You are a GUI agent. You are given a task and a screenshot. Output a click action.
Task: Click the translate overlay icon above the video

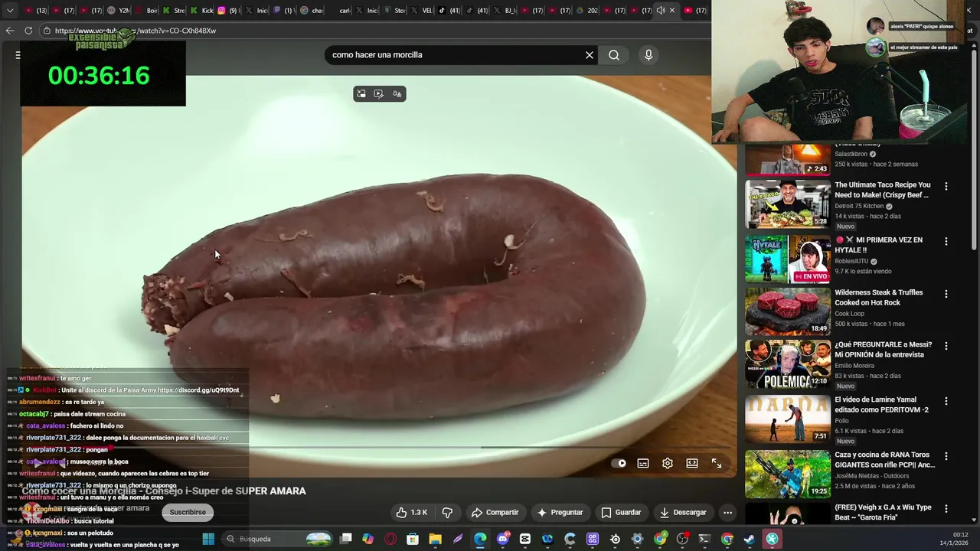coord(397,94)
